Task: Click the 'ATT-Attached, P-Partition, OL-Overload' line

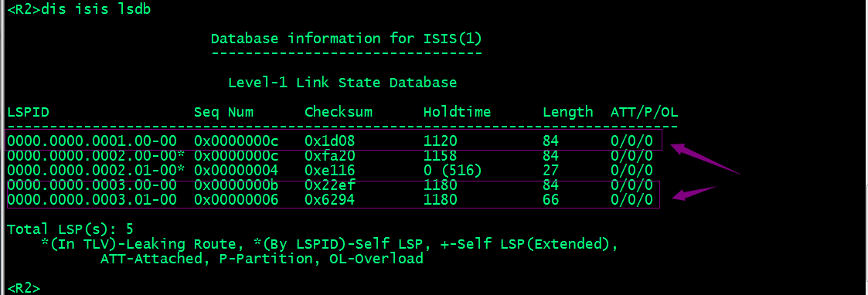Action: click(262, 259)
